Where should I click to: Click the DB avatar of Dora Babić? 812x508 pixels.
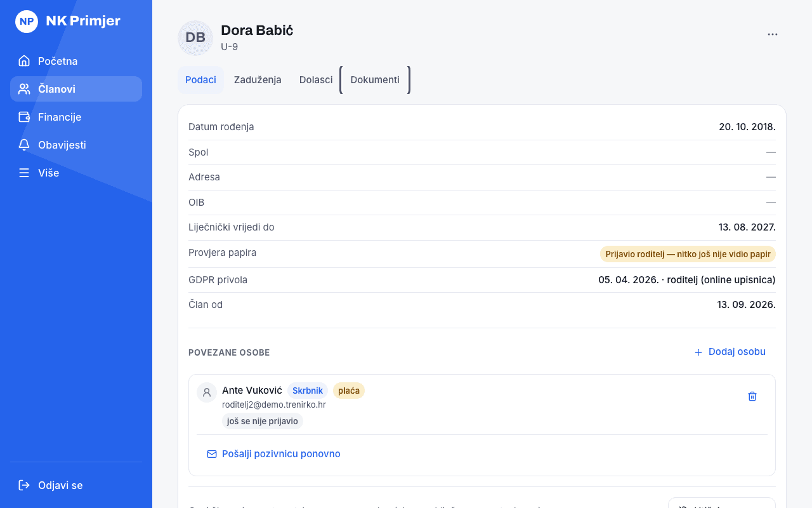(x=195, y=38)
